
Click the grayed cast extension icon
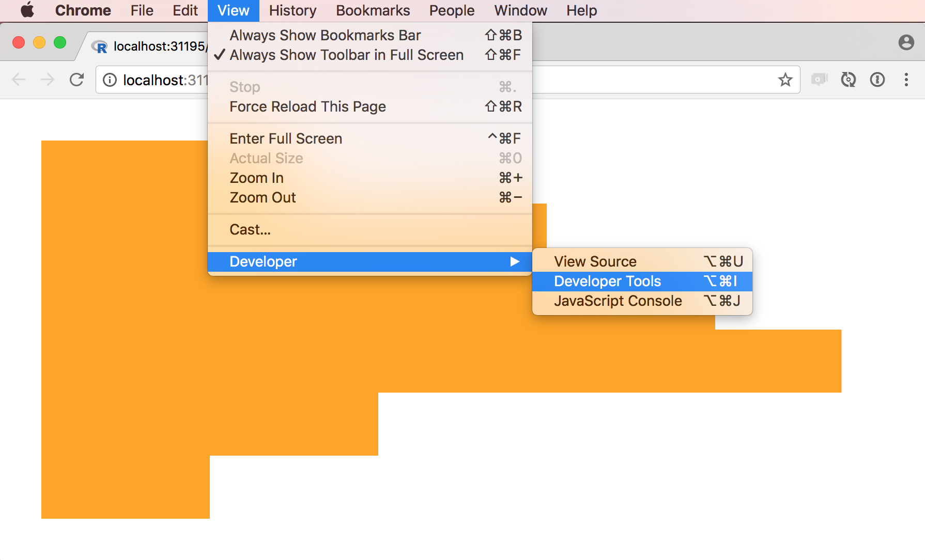(820, 80)
